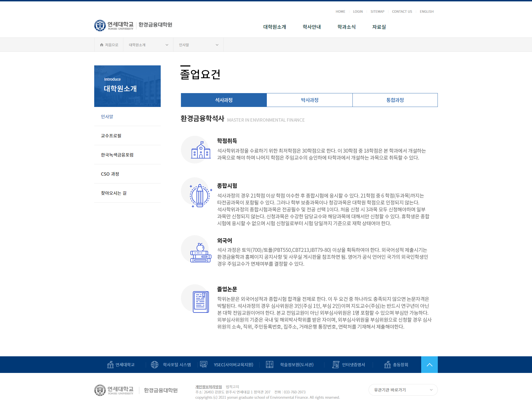Image resolution: width=532 pixels, height=412 pixels.
Task: Expand the 인사말 breadcrumb dropdown
Action: [198, 45]
